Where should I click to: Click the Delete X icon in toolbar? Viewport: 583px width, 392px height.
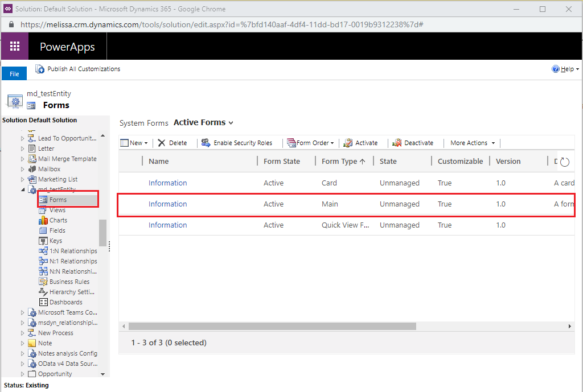[161, 143]
